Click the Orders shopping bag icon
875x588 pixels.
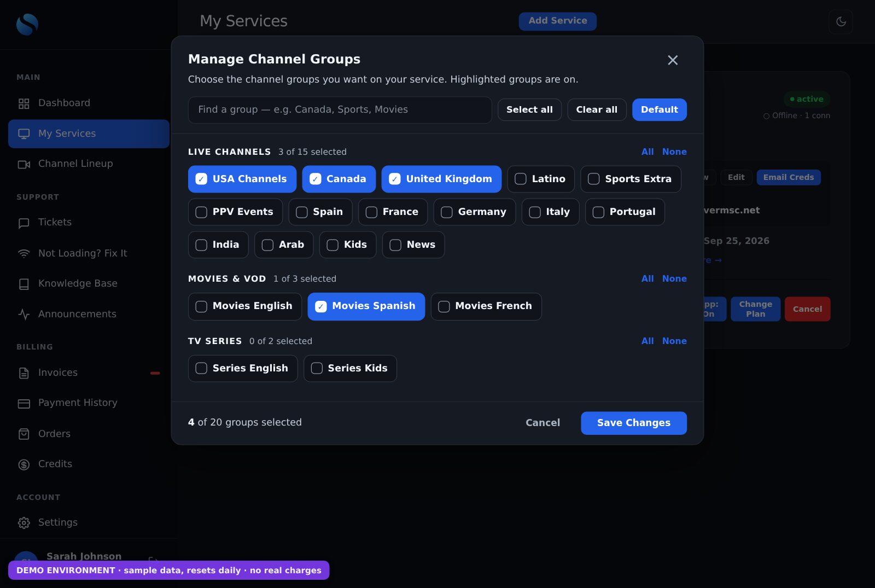tap(24, 434)
